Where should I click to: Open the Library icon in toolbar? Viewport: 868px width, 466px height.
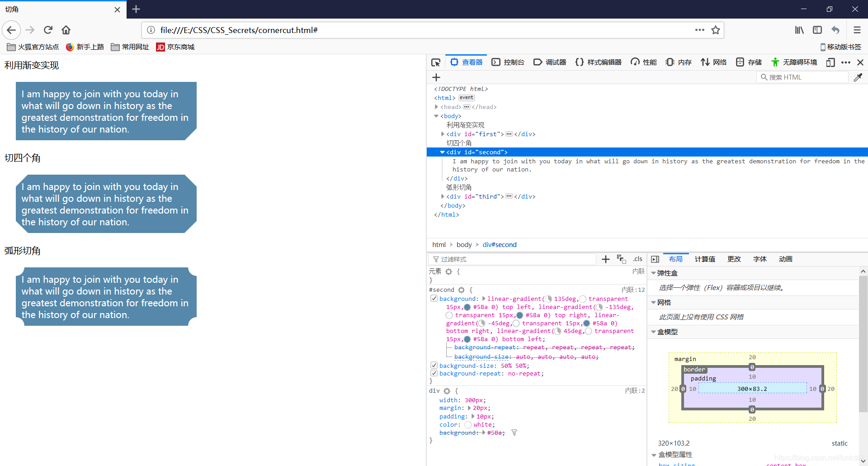(799, 30)
